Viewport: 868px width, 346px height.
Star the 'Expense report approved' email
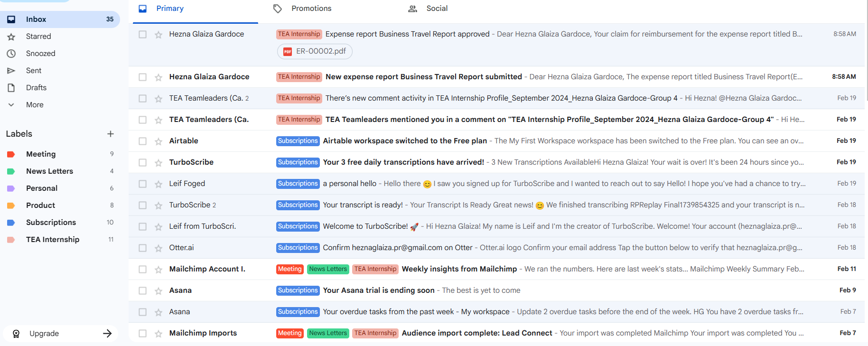coord(159,35)
